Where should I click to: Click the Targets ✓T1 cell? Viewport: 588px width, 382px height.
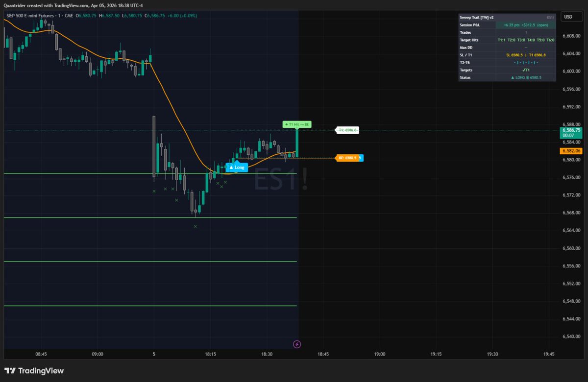coord(526,70)
